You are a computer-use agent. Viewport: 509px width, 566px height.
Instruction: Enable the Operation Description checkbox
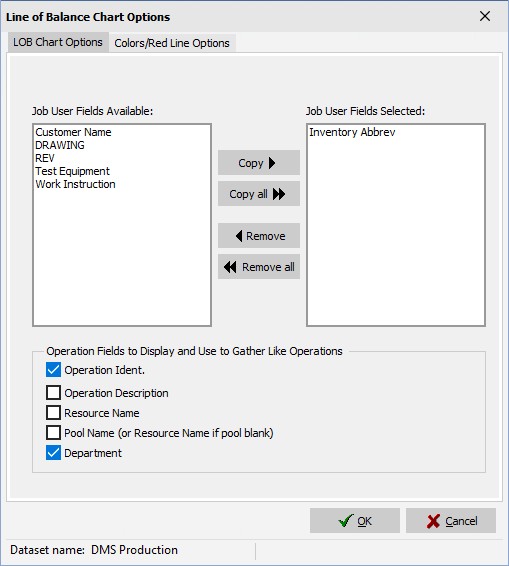tap(53, 392)
